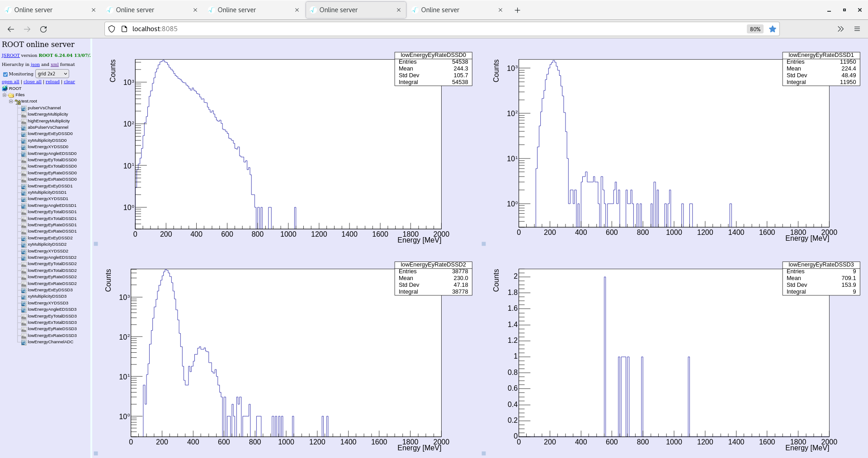Click the lowEnergyChannelADC histogram icon
Image resolution: width=868 pixels, height=458 pixels.
(24, 342)
